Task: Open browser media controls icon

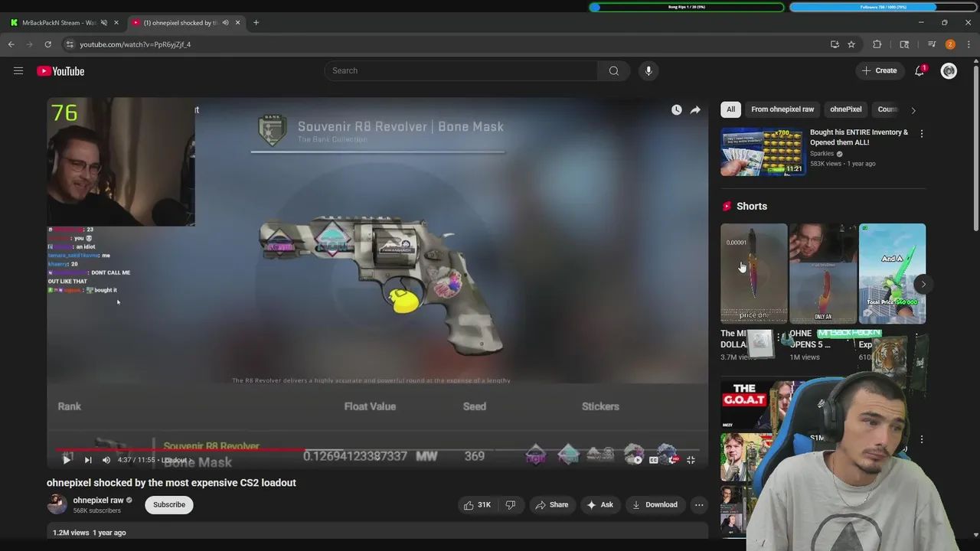Action: 932,44
